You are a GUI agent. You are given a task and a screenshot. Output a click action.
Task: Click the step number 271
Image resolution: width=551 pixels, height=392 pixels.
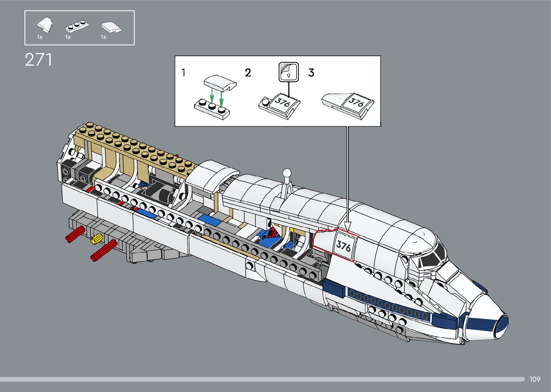tap(39, 60)
